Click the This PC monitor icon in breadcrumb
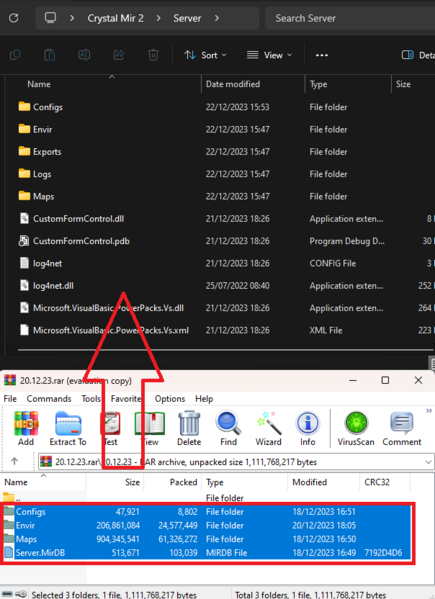435x599 pixels. (50, 18)
